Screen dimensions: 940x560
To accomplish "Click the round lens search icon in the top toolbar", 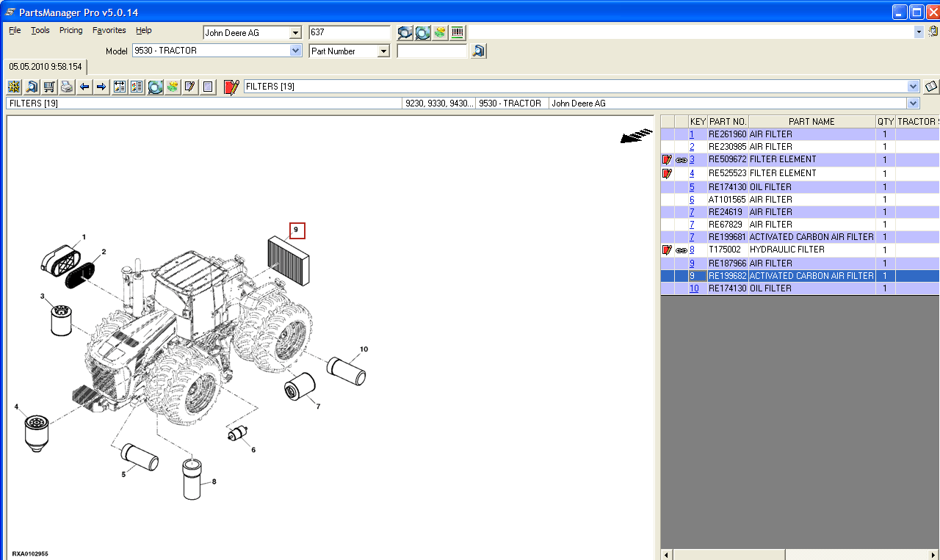I will [422, 32].
